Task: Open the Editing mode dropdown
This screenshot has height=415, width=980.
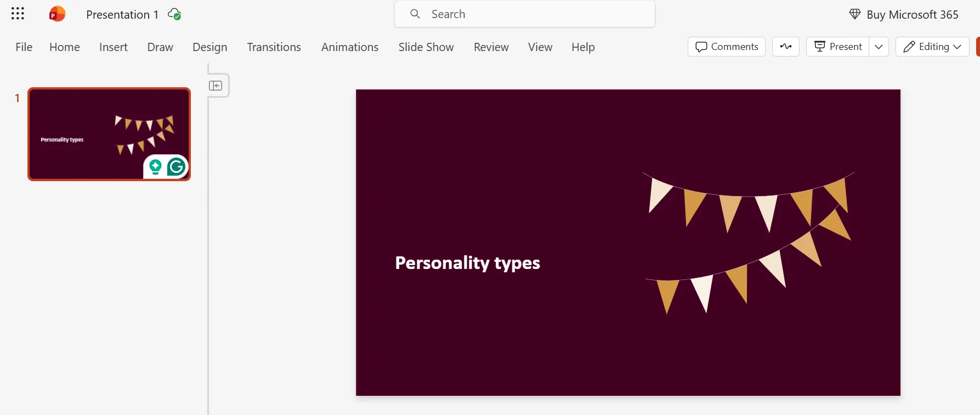Action: [x=932, y=47]
